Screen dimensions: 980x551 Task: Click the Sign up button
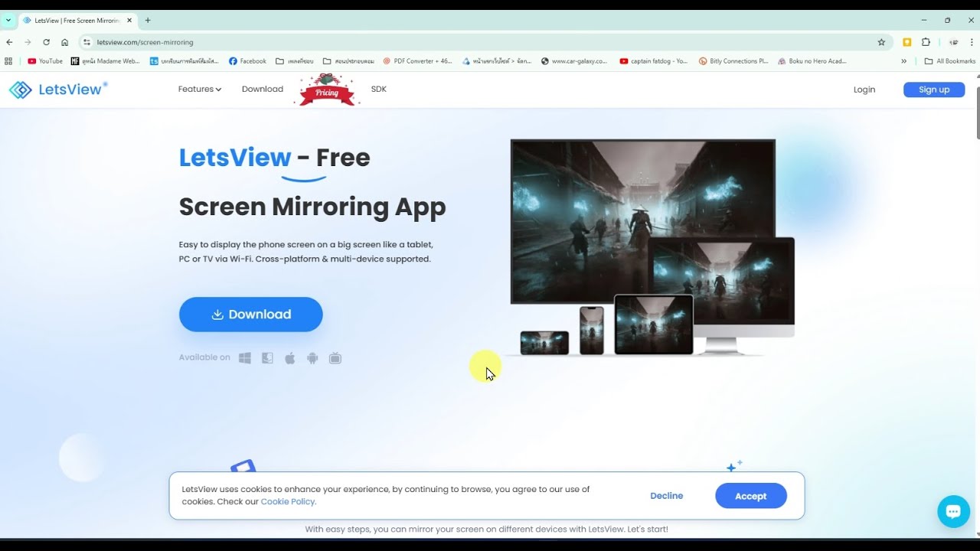click(x=934, y=90)
